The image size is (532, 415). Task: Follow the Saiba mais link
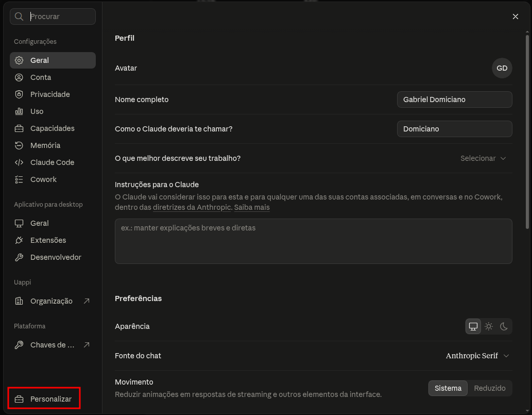tap(252, 207)
